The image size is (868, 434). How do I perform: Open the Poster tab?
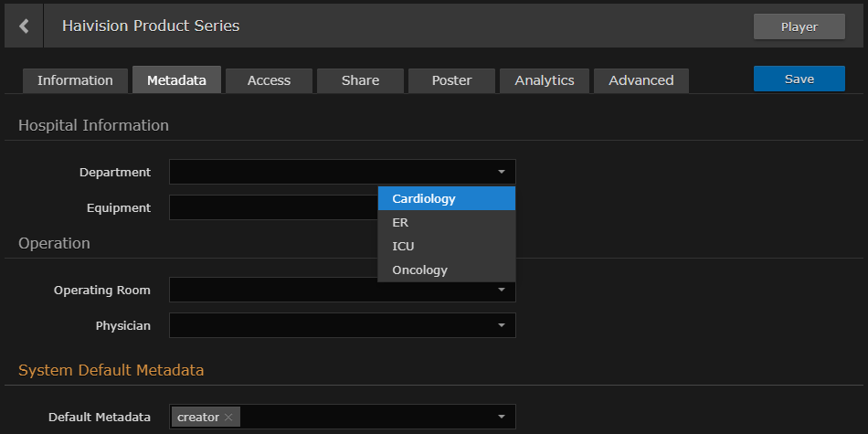(x=451, y=80)
